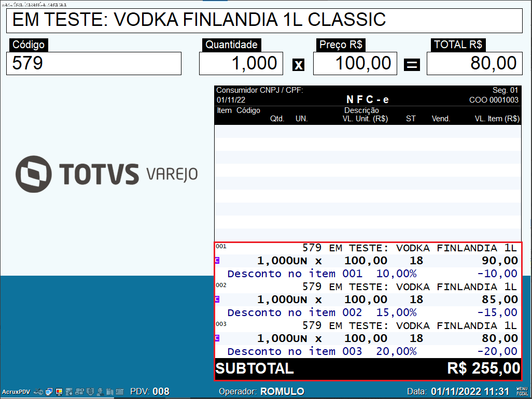Click the SUBTOTAL label
Image resolution: width=532 pixels, height=399 pixels.
(x=255, y=368)
